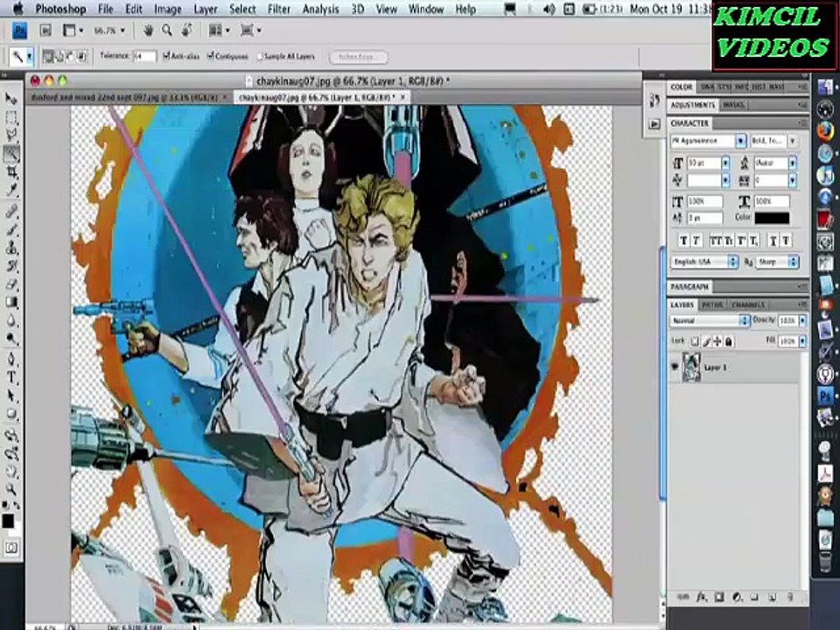Open the Actions panel play icon
Image resolution: width=840 pixels, height=630 pixels.
pos(654,124)
